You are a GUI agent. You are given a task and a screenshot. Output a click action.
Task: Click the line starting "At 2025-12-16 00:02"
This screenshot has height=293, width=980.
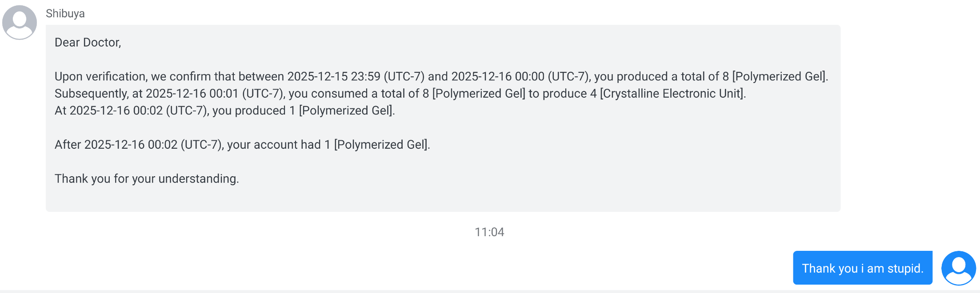click(x=224, y=111)
